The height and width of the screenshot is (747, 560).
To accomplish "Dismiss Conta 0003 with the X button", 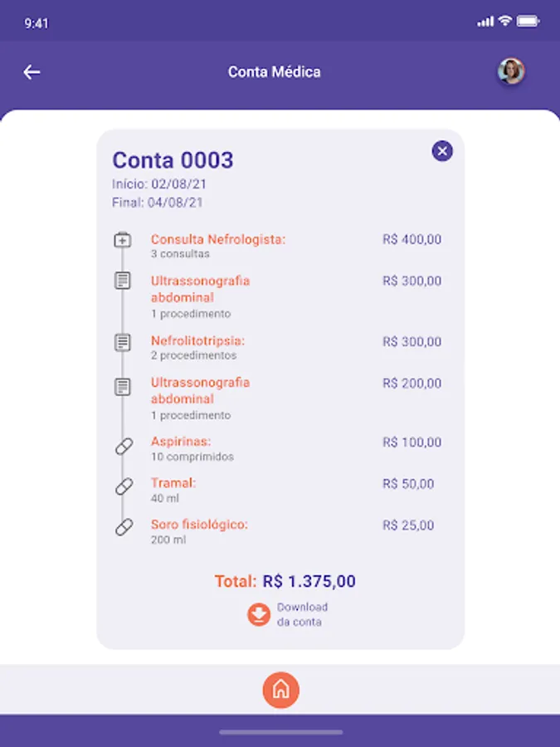I will [x=441, y=152].
